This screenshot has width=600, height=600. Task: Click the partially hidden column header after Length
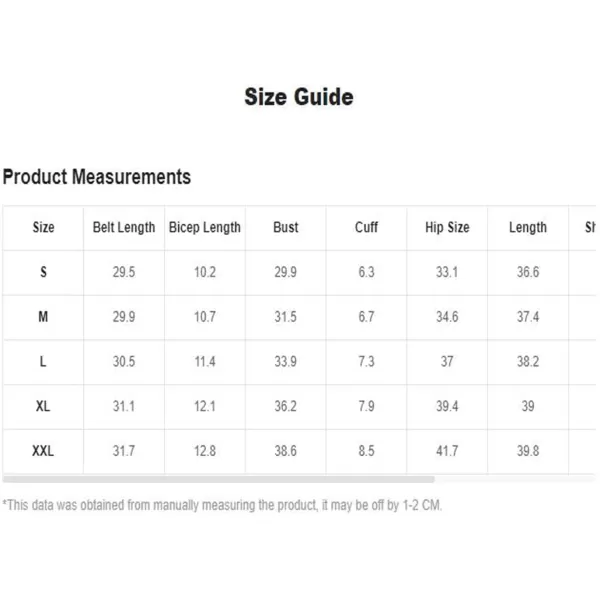click(590, 227)
